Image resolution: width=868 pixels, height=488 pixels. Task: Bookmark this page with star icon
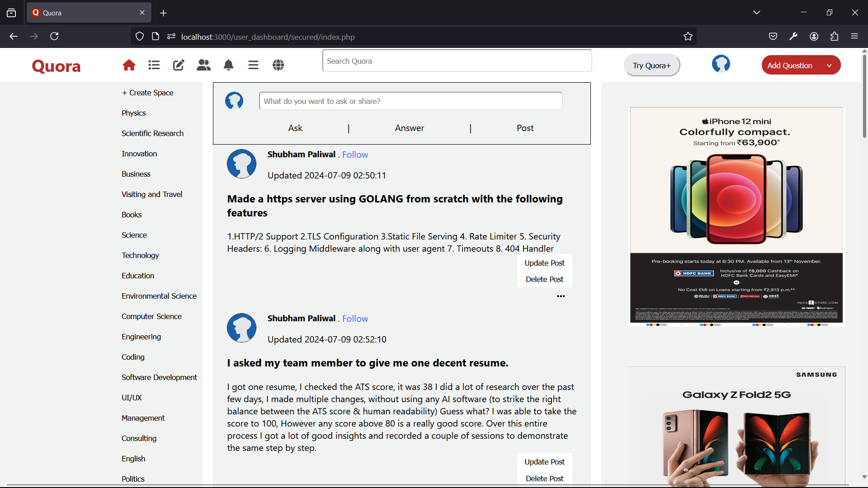pos(688,37)
